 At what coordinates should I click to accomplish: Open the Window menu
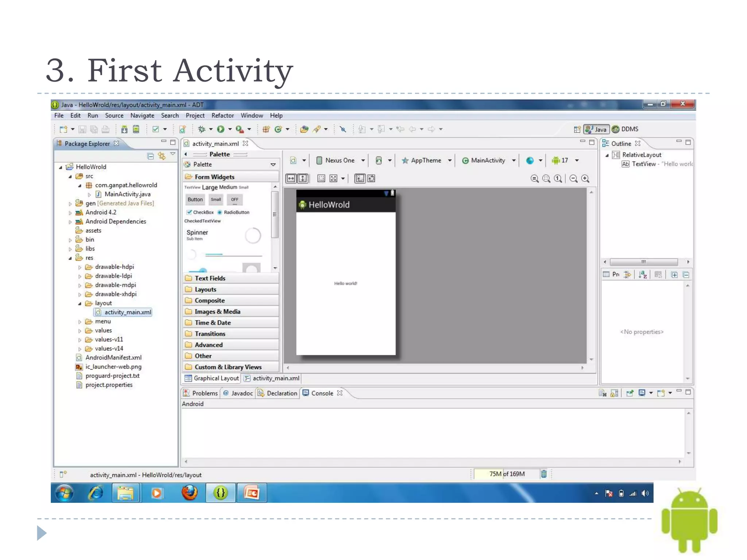pyautogui.click(x=252, y=116)
